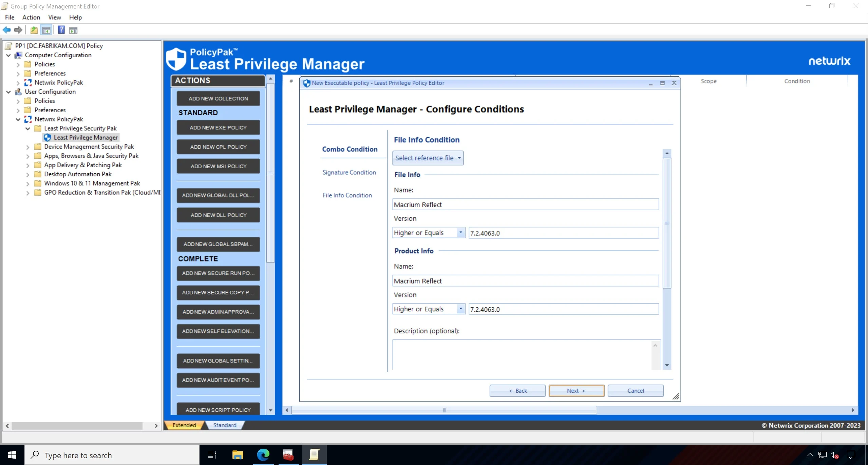Collapse the Computer Configuration node
Viewport: 868px width, 465px height.
click(x=8, y=55)
